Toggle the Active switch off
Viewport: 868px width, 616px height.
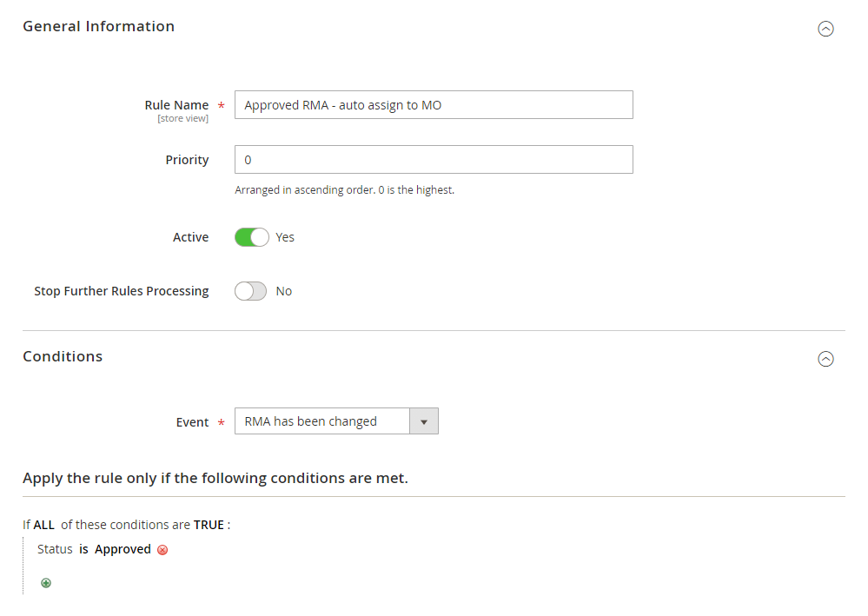252,237
